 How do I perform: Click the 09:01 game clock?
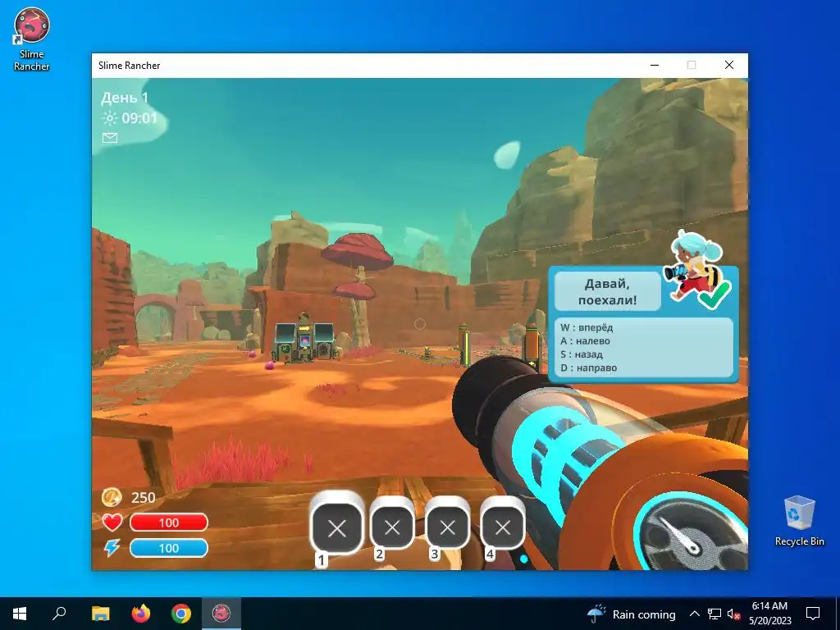[139, 118]
